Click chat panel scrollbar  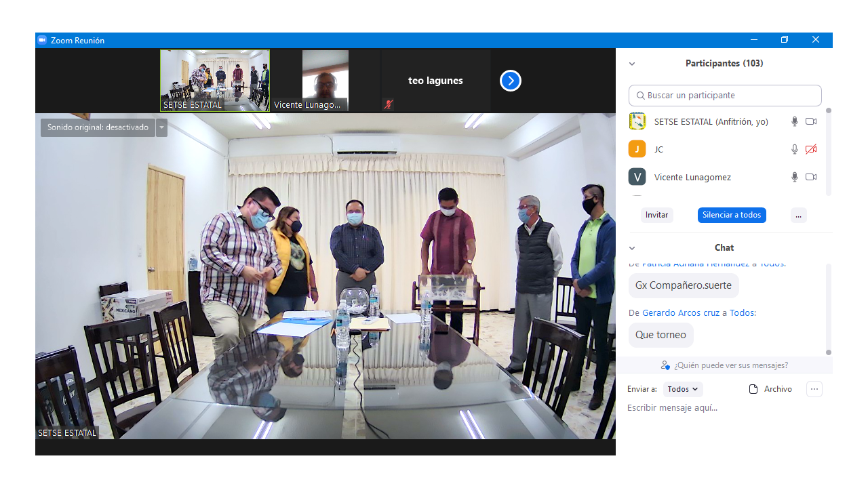tap(829, 309)
